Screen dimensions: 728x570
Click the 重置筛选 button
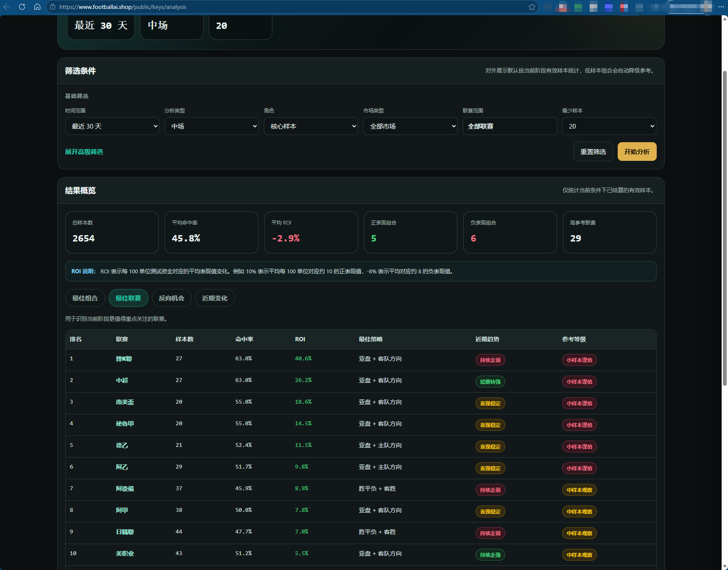[x=593, y=152]
